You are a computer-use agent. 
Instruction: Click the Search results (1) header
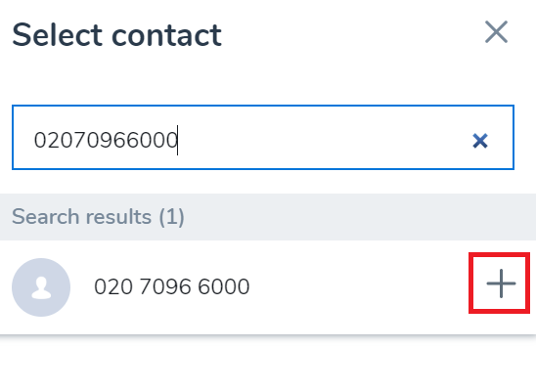pyautogui.click(x=268, y=217)
